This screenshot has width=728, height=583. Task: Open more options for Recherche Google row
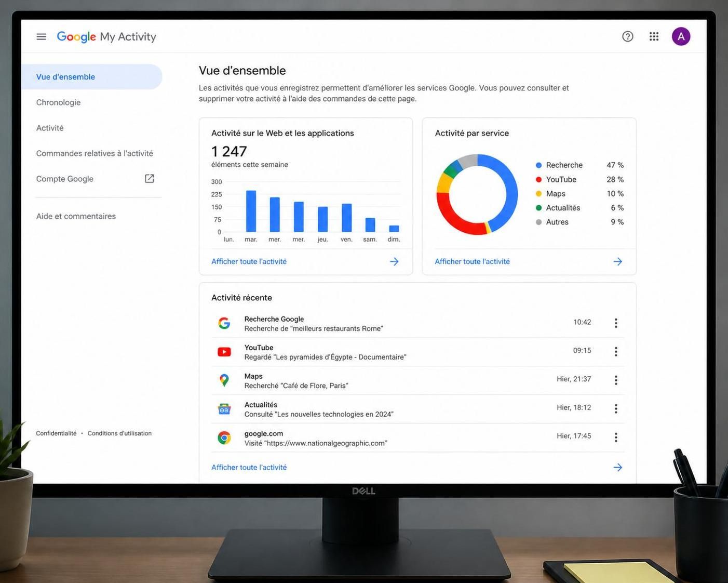click(x=616, y=323)
